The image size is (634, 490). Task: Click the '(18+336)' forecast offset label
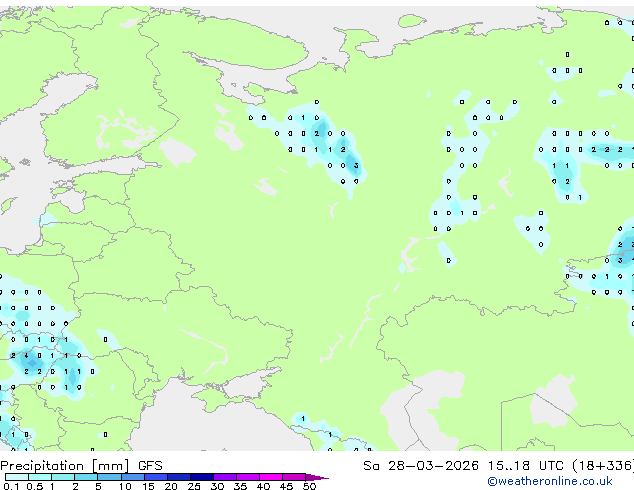tap(603, 466)
